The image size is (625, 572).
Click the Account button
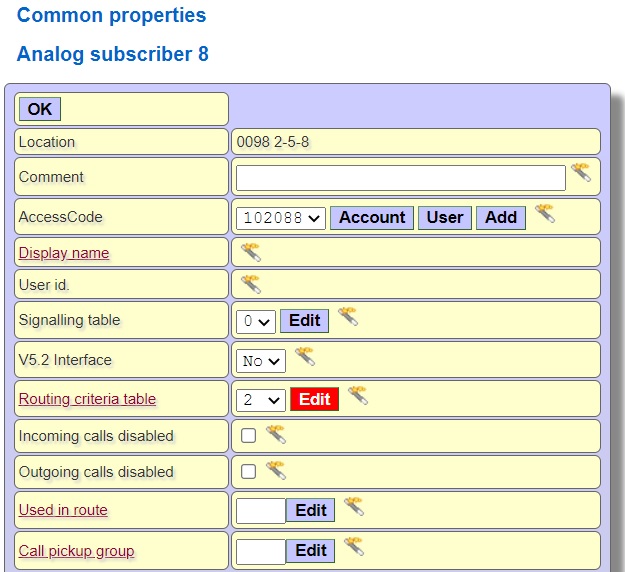[x=372, y=217]
